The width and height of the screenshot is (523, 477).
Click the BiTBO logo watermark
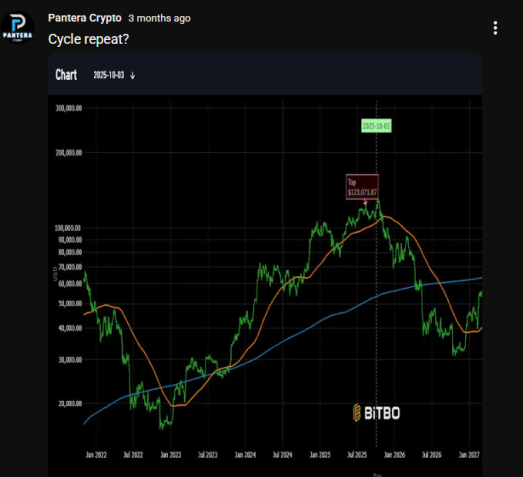[376, 413]
